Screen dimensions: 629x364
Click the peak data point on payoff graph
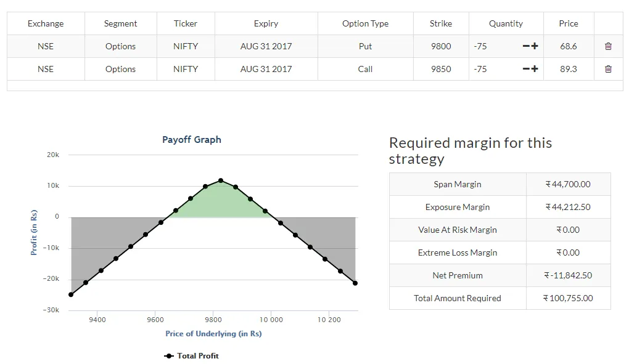click(x=220, y=180)
